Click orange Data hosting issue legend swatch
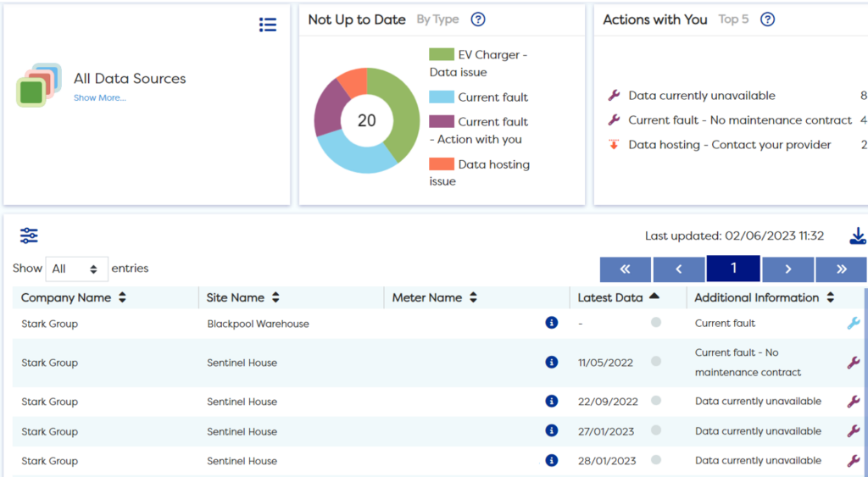This screenshot has width=868, height=477. 441,164
